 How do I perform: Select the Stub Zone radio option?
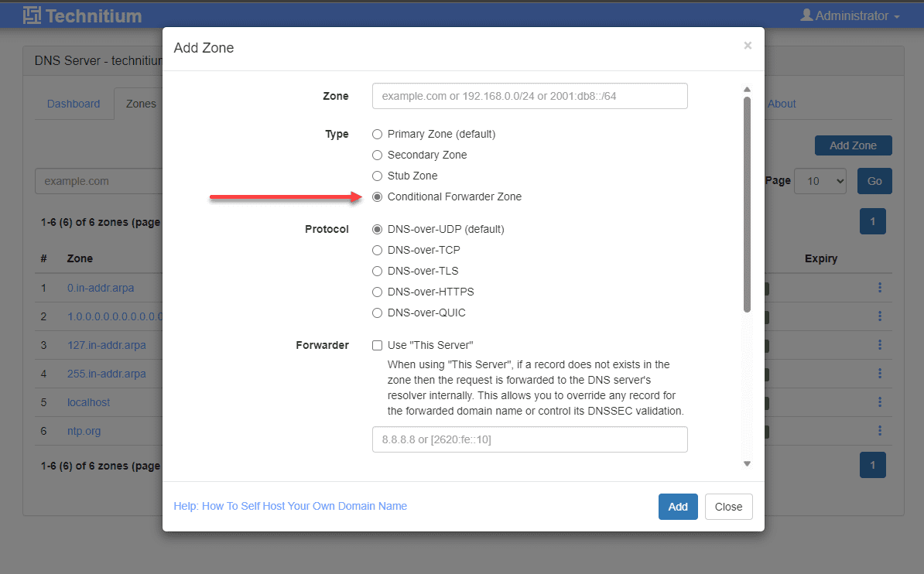click(x=378, y=176)
